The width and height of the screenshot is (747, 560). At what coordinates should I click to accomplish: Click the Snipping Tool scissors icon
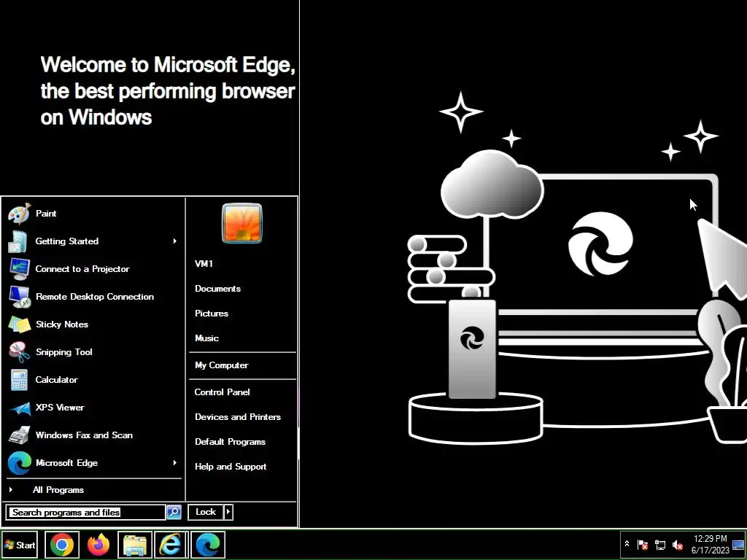coord(20,352)
